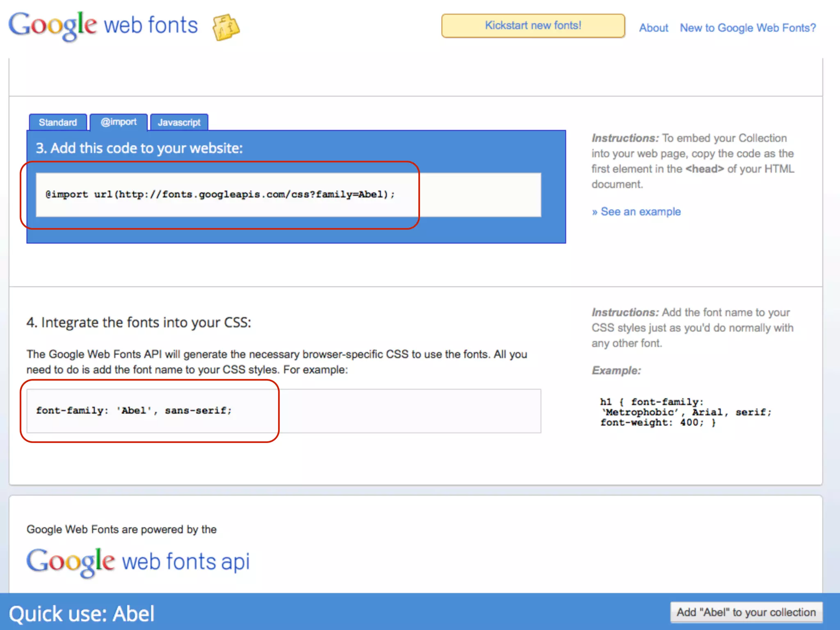Open the About link
Screen dimensions: 840x630
[653, 28]
